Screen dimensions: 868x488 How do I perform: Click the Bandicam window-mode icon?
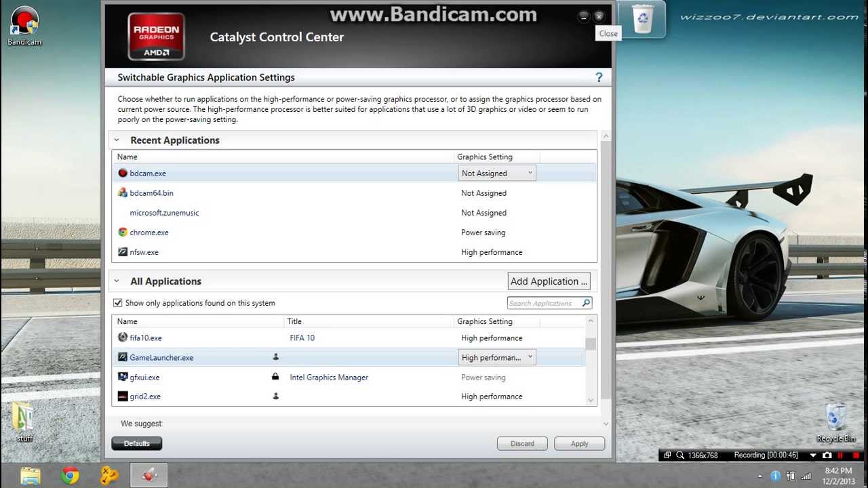click(x=667, y=455)
